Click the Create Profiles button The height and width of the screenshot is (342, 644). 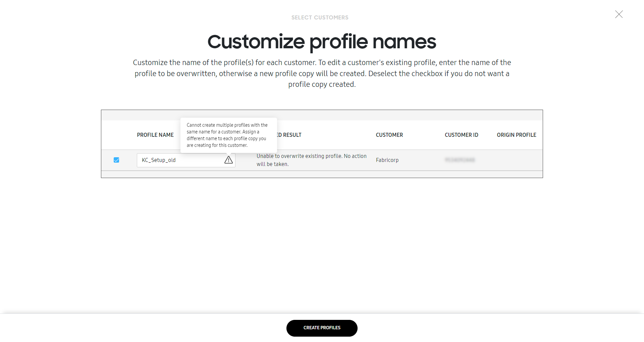[322, 328]
